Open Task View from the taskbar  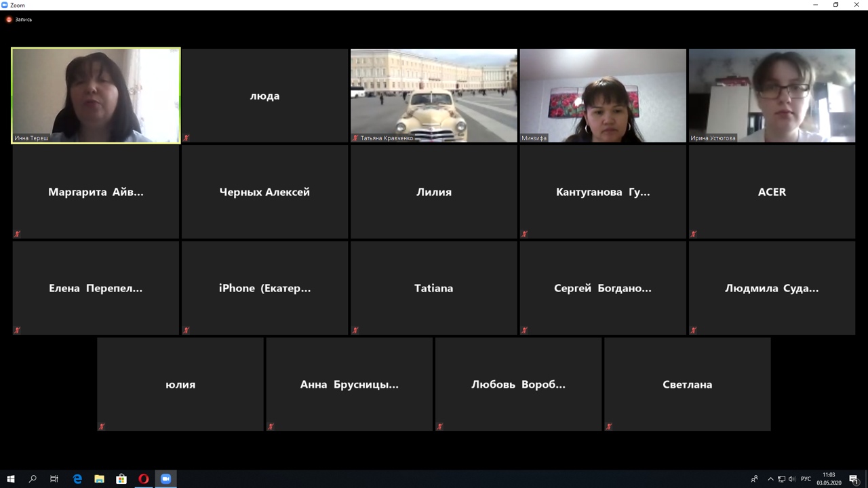pos(54,479)
